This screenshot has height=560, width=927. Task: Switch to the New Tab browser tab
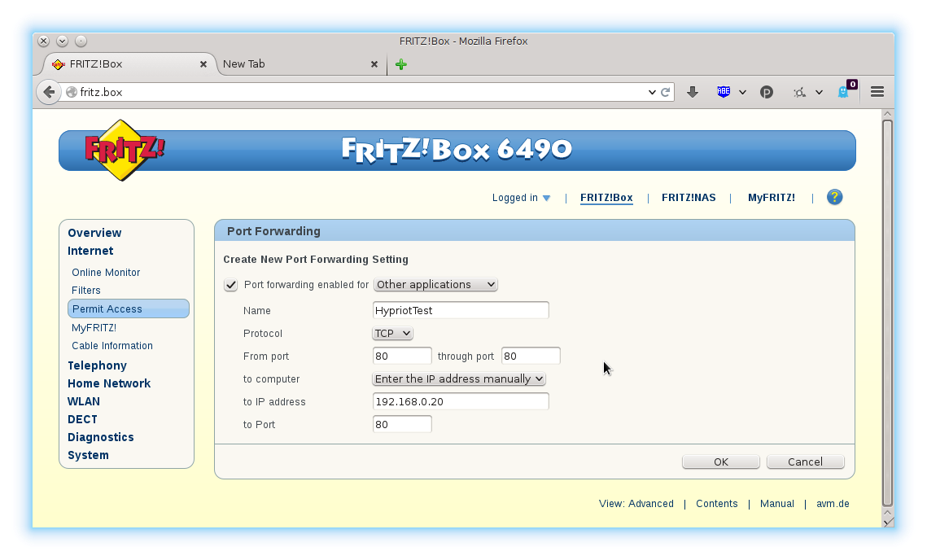[x=244, y=63]
